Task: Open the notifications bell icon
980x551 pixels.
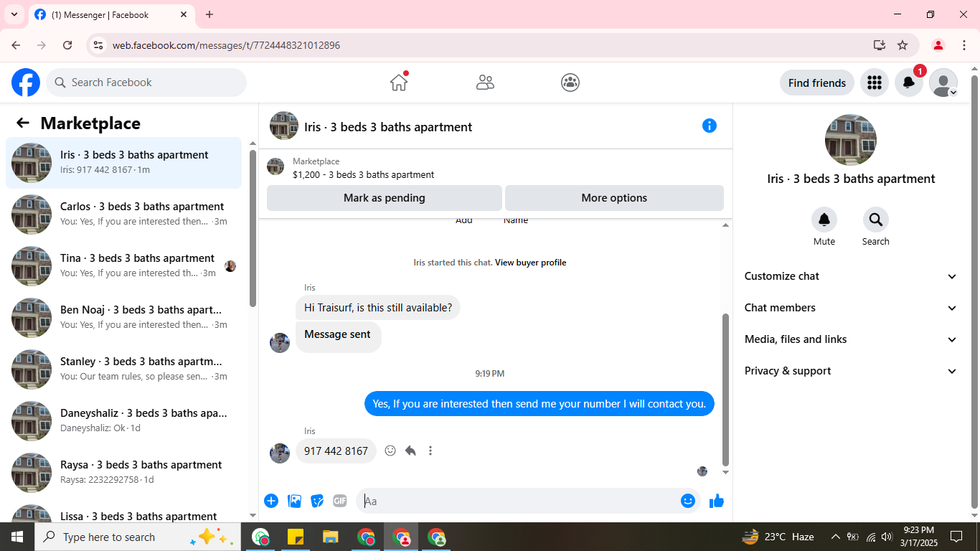Action: click(x=908, y=83)
